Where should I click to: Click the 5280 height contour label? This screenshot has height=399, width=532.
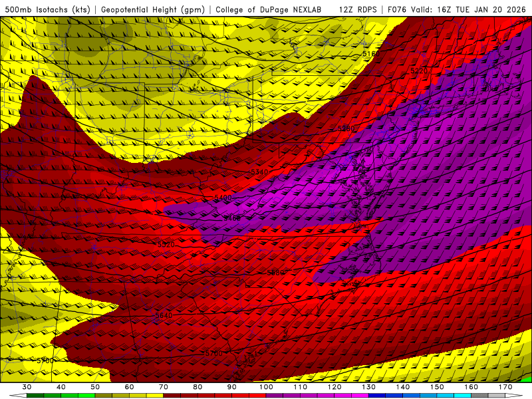coord(346,128)
